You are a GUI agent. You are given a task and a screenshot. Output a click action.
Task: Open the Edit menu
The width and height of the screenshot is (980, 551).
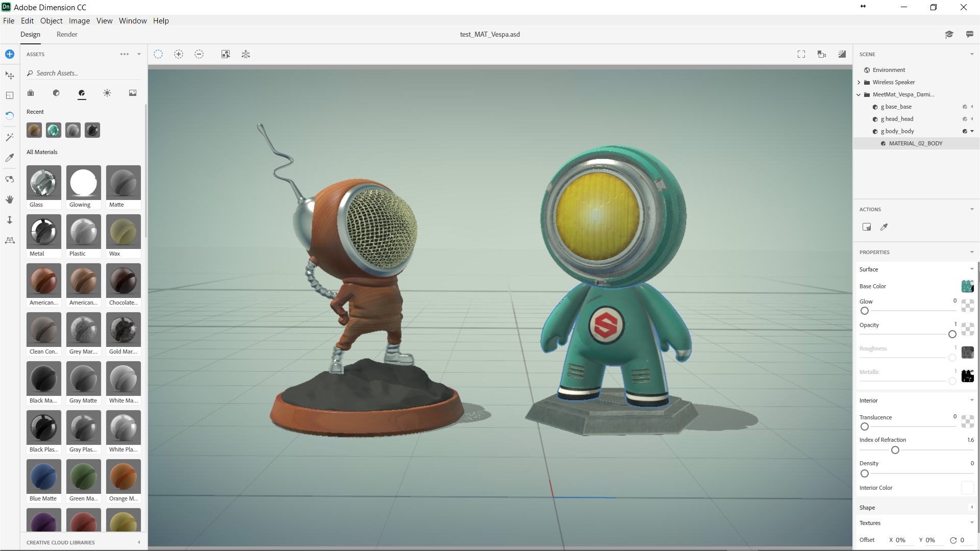tap(27, 20)
